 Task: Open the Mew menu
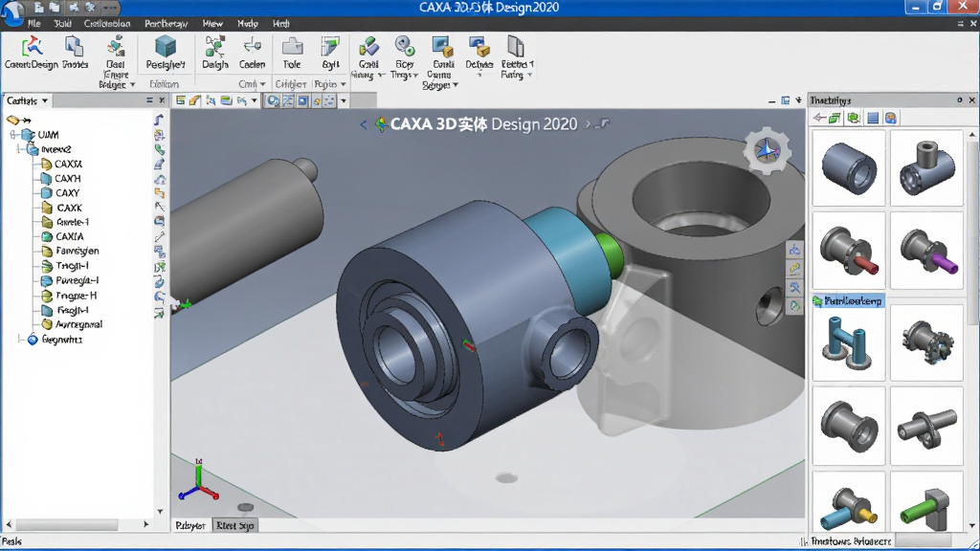(x=212, y=24)
